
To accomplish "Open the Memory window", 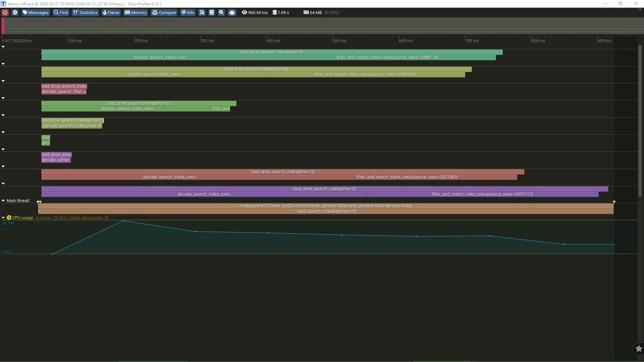I will tap(136, 12).
